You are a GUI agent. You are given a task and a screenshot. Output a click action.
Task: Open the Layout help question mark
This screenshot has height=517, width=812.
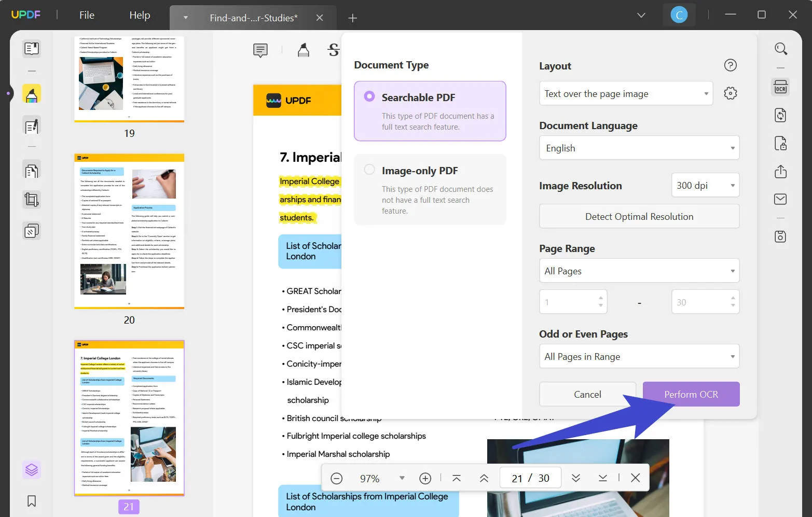(x=731, y=65)
